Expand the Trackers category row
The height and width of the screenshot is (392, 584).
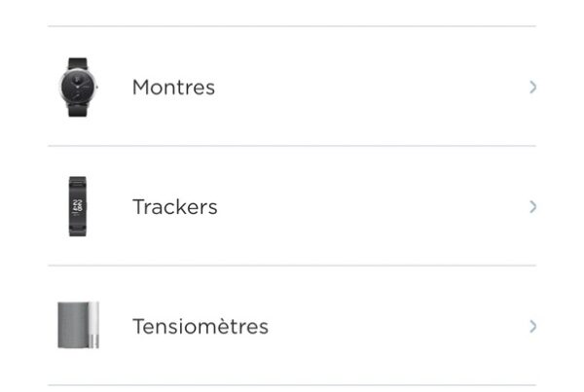click(x=292, y=206)
